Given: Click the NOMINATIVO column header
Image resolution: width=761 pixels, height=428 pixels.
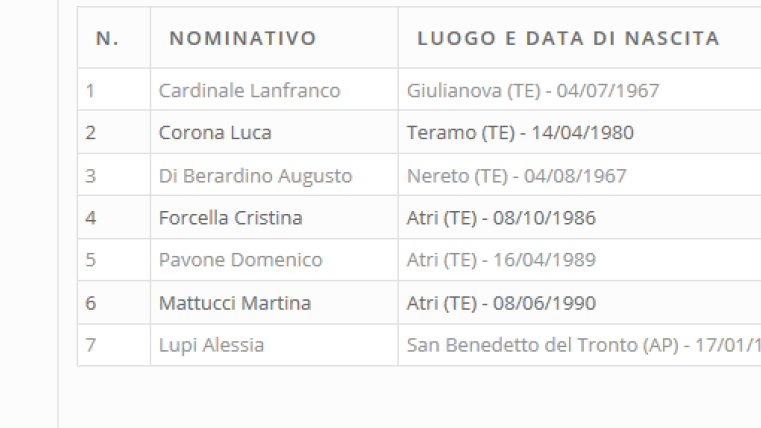Looking at the screenshot, I should pos(243,38).
